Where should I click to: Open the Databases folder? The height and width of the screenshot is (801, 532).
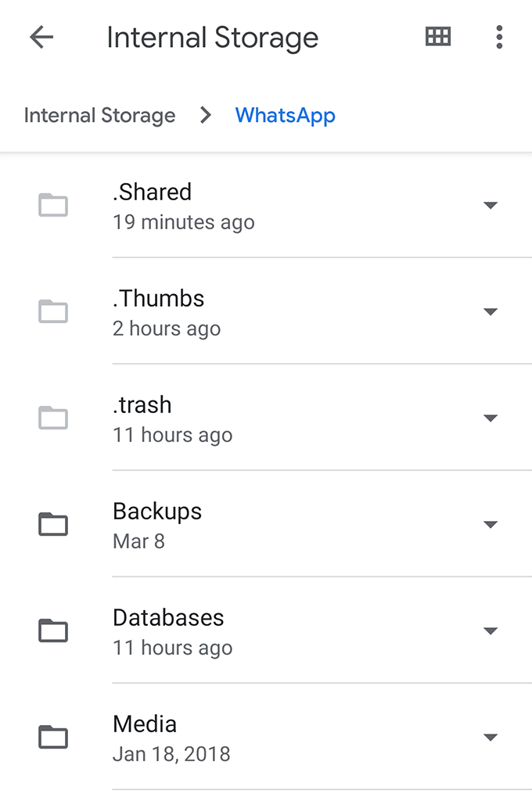click(235, 630)
